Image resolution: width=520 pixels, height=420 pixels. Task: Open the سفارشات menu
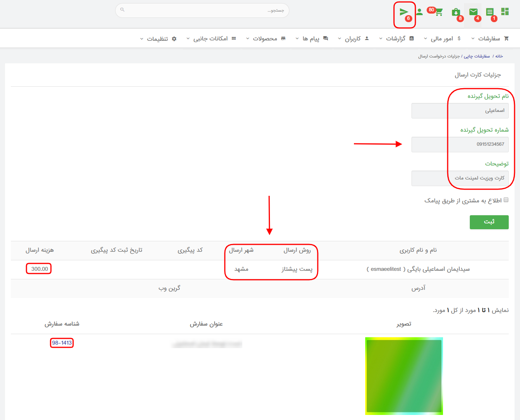tap(490, 38)
